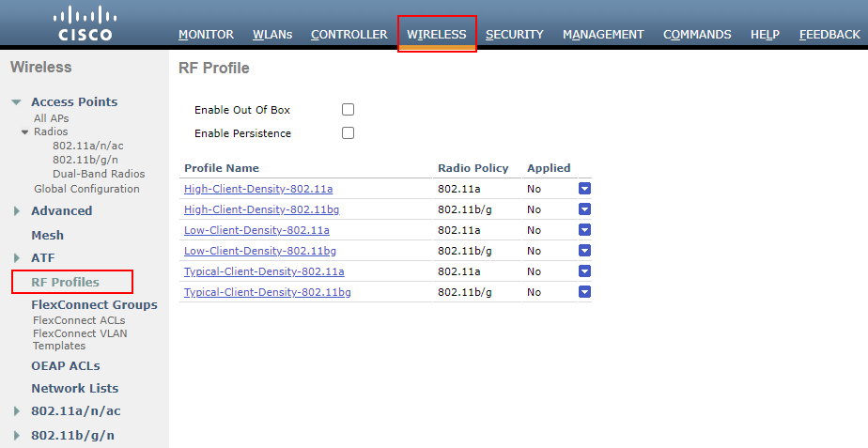Open High-Client-Density-802.11a profile link
868x448 pixels.
[x=258, y=189]
